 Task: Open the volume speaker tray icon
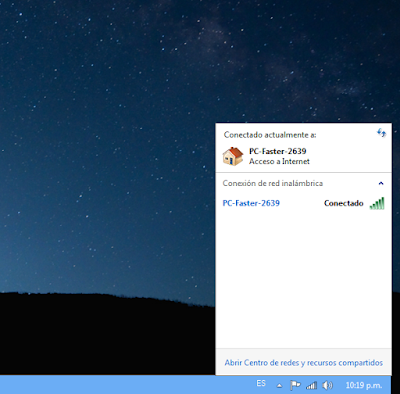pos(327,386)
